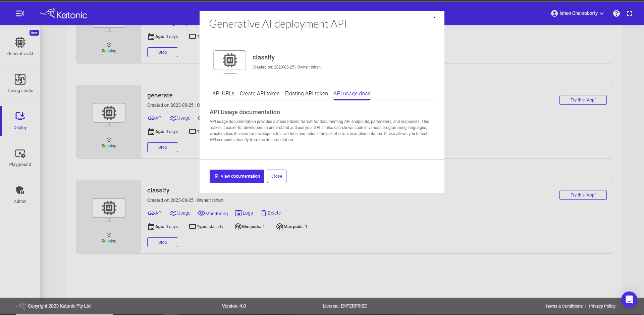Stop the classify deployment
Viewport: 644px width, 315px height.
pyautogui.click(x=163, y=242)
